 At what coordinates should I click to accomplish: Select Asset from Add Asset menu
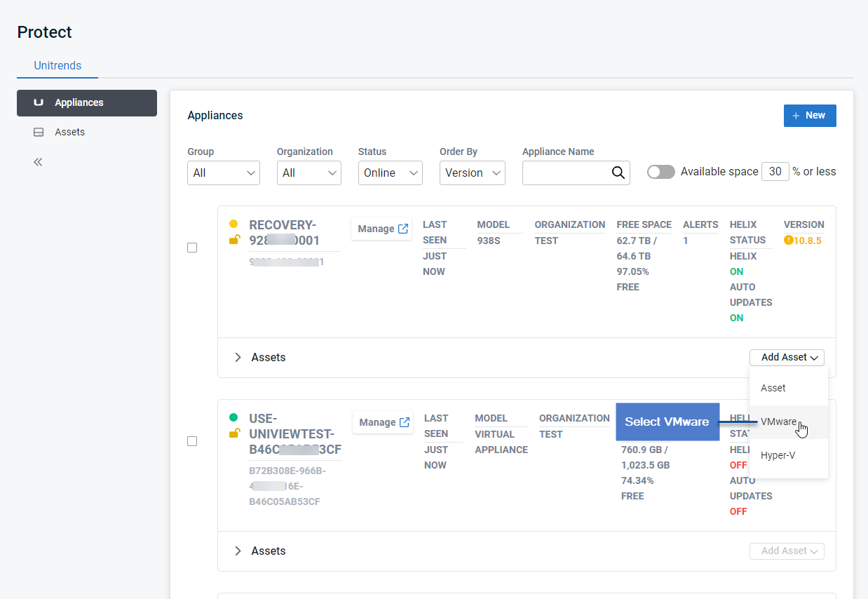click(789, 388)
